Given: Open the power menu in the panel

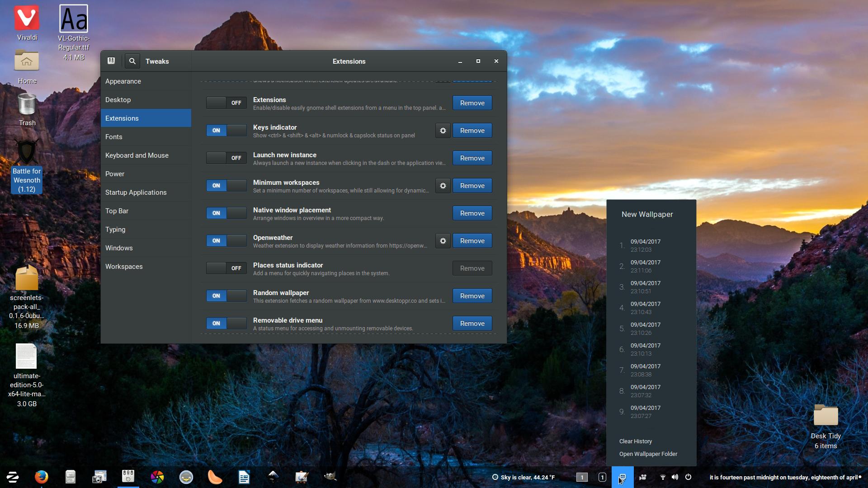Looking at the screenshot, I should pyautogui.click(x=688, y=477).
